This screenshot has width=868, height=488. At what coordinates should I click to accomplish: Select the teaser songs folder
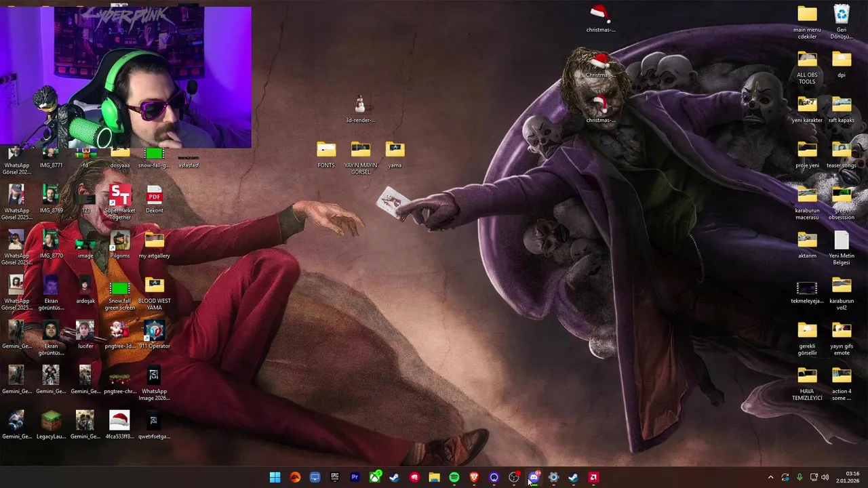click(x=842, y=155)
